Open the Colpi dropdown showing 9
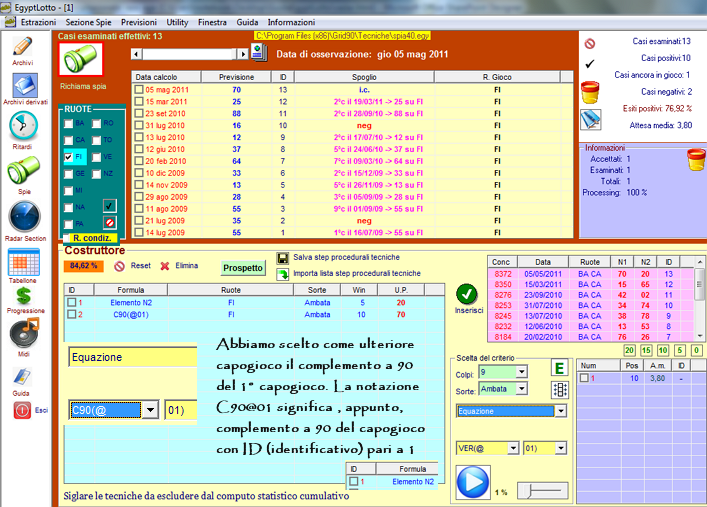The height and width of the screenshot is (507, 707). tap(522, 372)
